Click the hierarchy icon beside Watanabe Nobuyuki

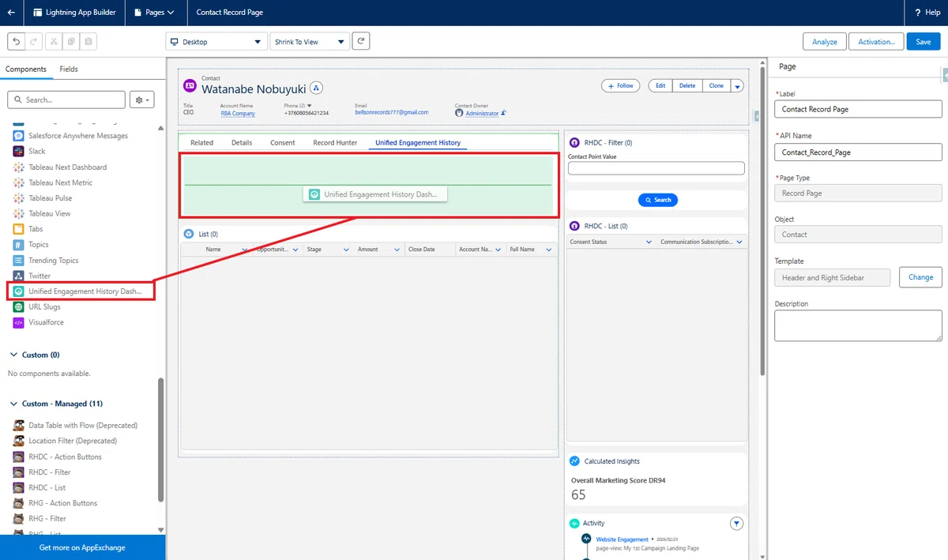[x=317, y=88]
